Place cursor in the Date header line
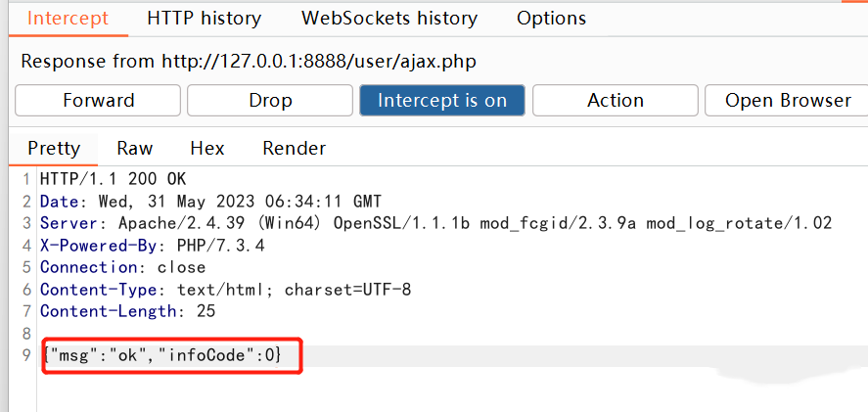Image resolution: width=868 pixels, height=412 pixels. [x=210, y=201]
